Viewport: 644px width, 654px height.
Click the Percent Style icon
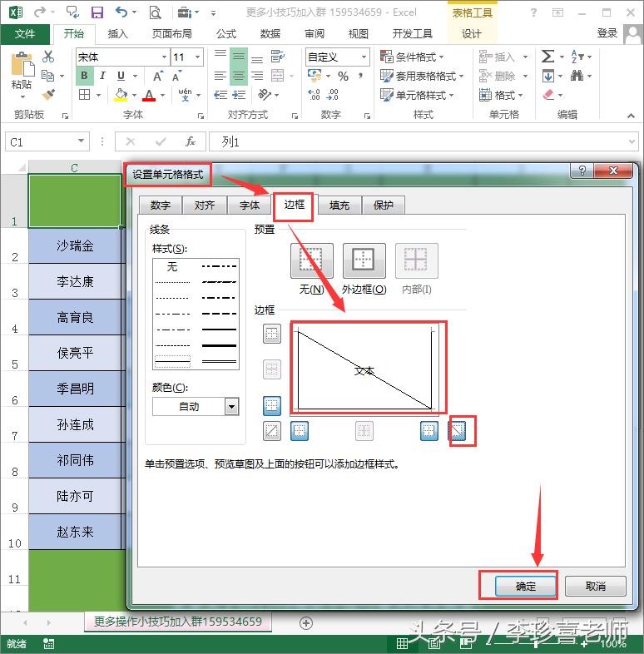[x=344, y=76]
